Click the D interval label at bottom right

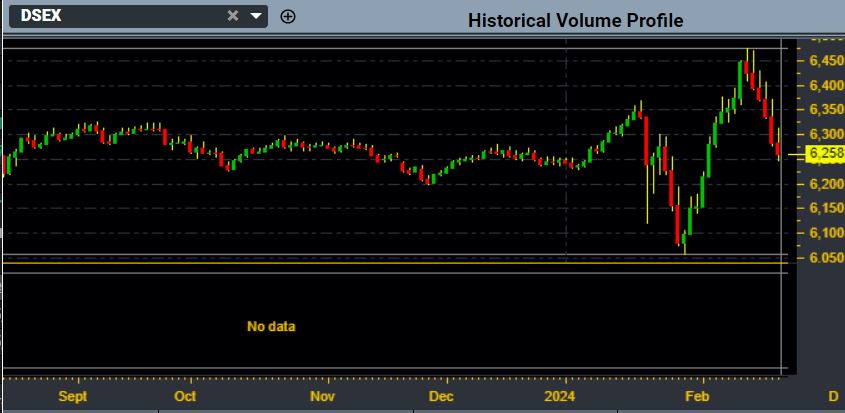(833, 396)
